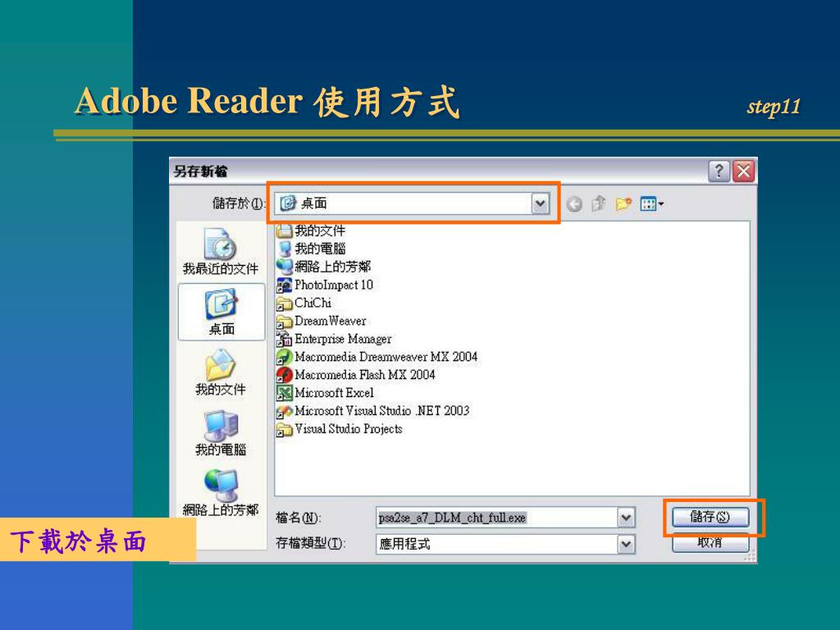Select the ChiChi folder icon
840x630 pixels.
click(x=284, y=304)
